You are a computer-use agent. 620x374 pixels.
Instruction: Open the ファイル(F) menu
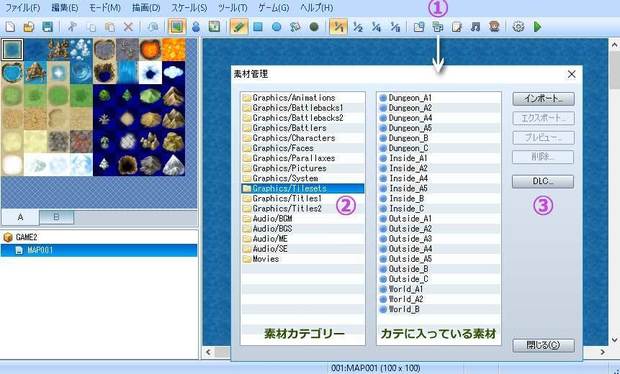point(23,8)
